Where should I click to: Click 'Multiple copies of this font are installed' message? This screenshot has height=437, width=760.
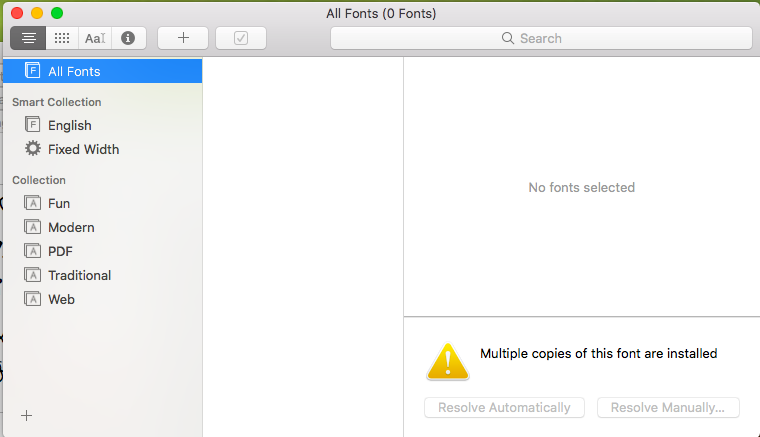[599, 354]
